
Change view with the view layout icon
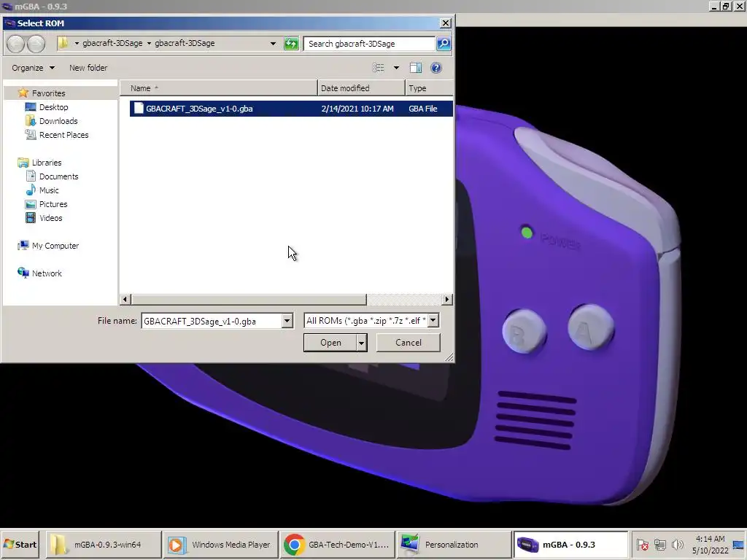(x=379, y=68)
